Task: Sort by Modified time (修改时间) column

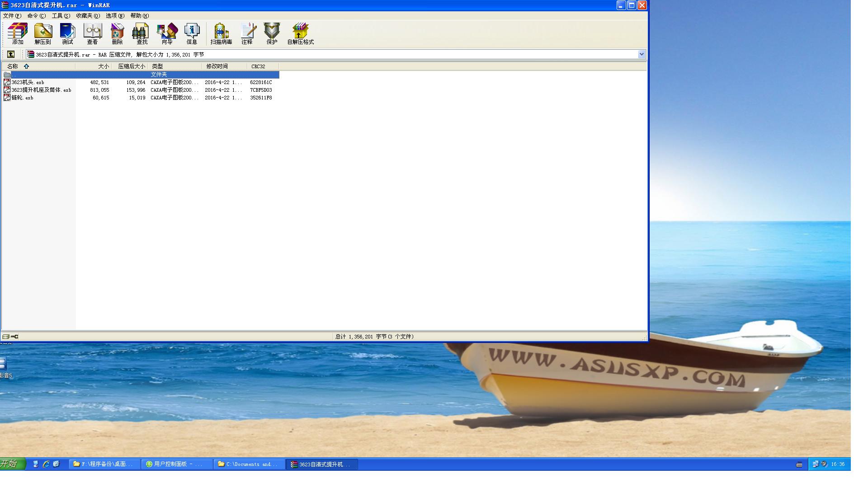Action: point(217,66)
